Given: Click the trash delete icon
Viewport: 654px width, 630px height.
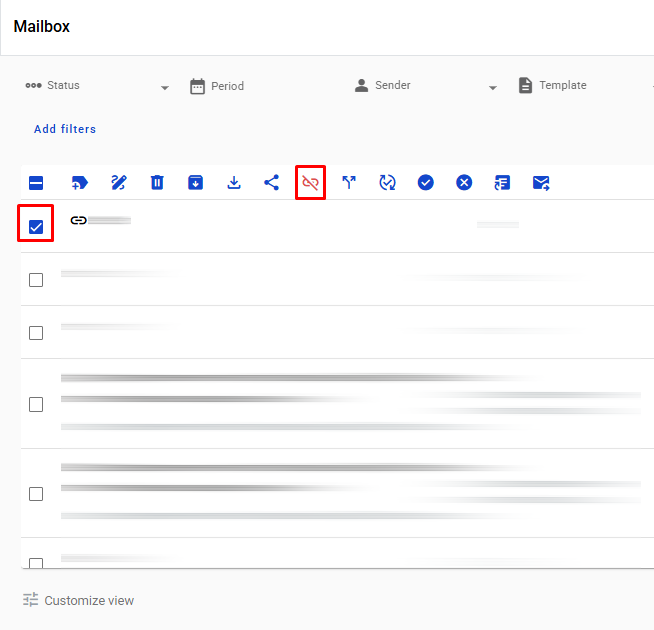Looking at the screenshot, I should (x=157, y=183).
